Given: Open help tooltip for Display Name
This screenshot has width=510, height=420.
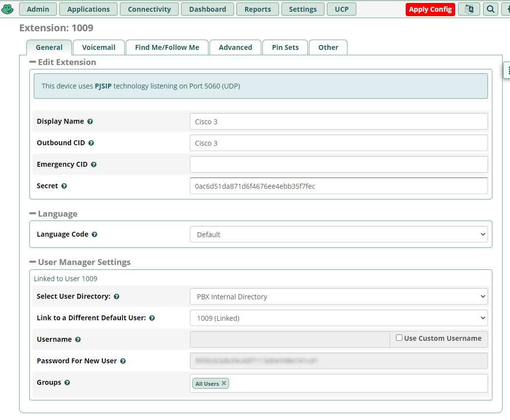Looking at the screenshot, I should coord(90,121).
